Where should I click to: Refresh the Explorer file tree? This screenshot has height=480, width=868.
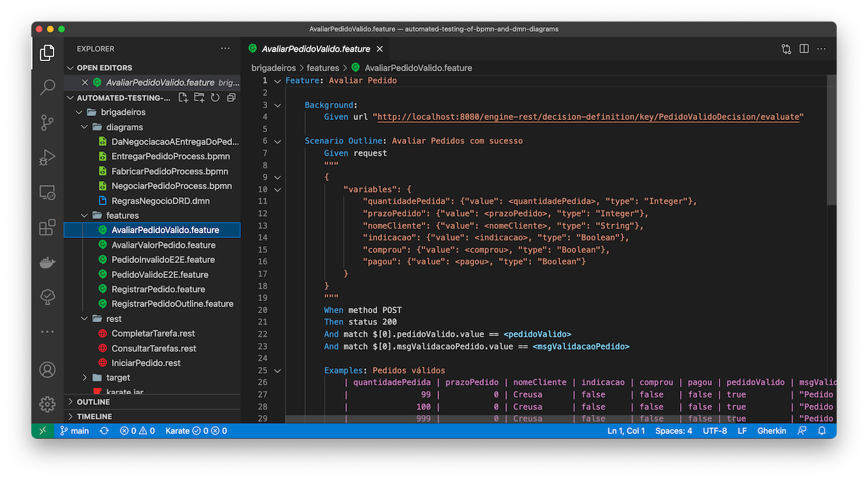[214, 97]
